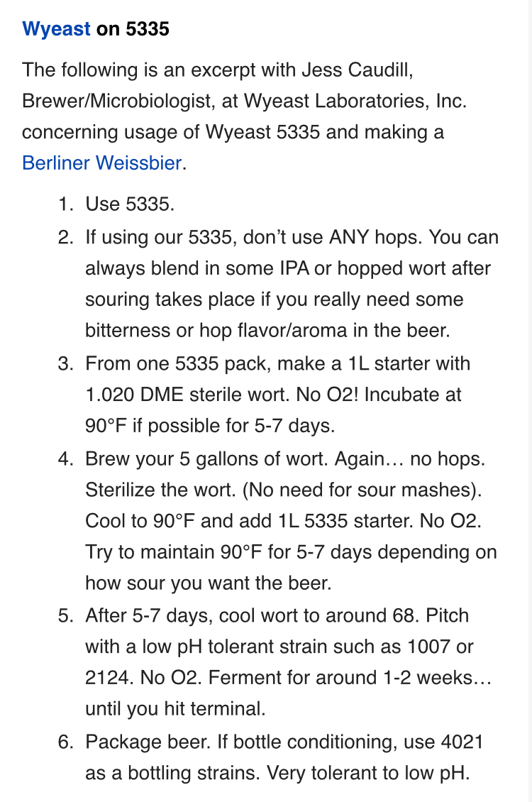The image size is (532, 802).
Task: Select the first step "Use 5335."
Action: pyautogui.click(x=130, y=204)
